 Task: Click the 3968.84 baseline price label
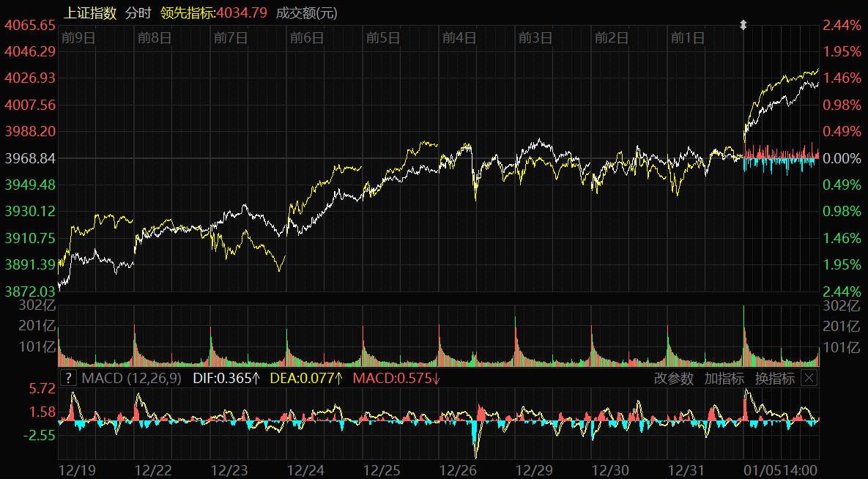31,158
